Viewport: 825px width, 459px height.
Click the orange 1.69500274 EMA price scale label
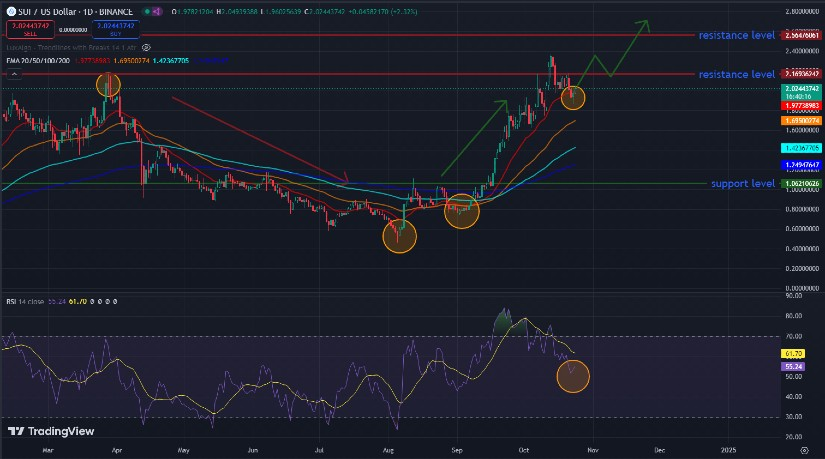click(801, 121)
